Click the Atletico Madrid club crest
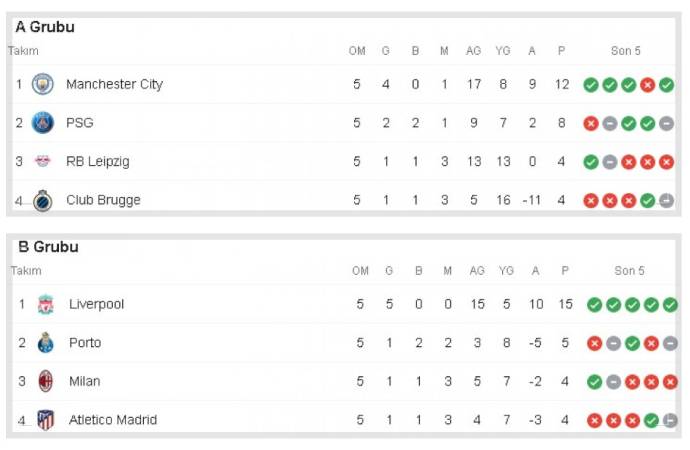Viewport: 690px width, 450px height. [46, 420]
